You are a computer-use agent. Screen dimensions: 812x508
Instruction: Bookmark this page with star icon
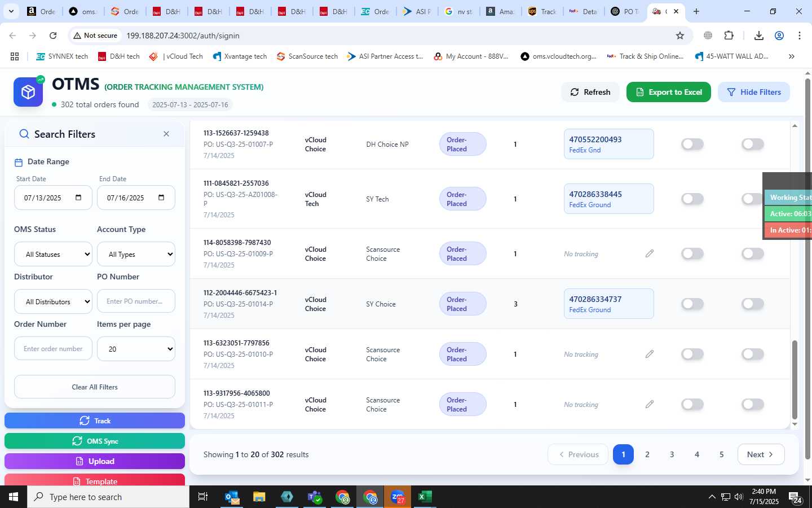coord(680,36)
